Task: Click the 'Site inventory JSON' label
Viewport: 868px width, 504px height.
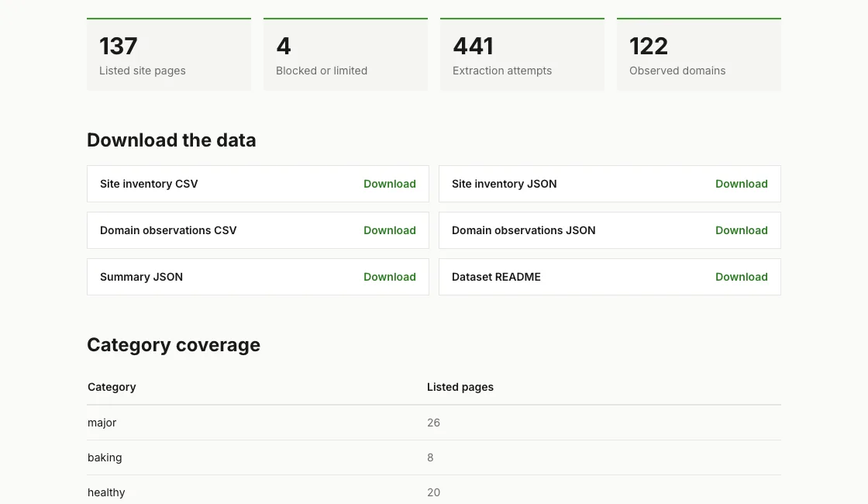Action: [x=505, y=184]
